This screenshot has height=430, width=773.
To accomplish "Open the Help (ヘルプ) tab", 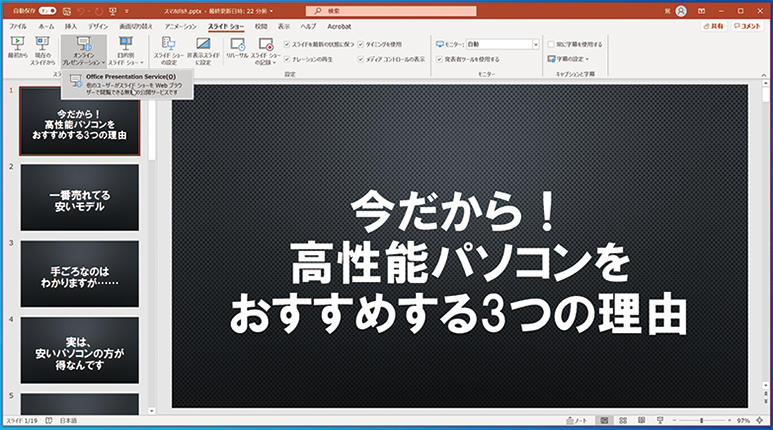I will 309,26.
